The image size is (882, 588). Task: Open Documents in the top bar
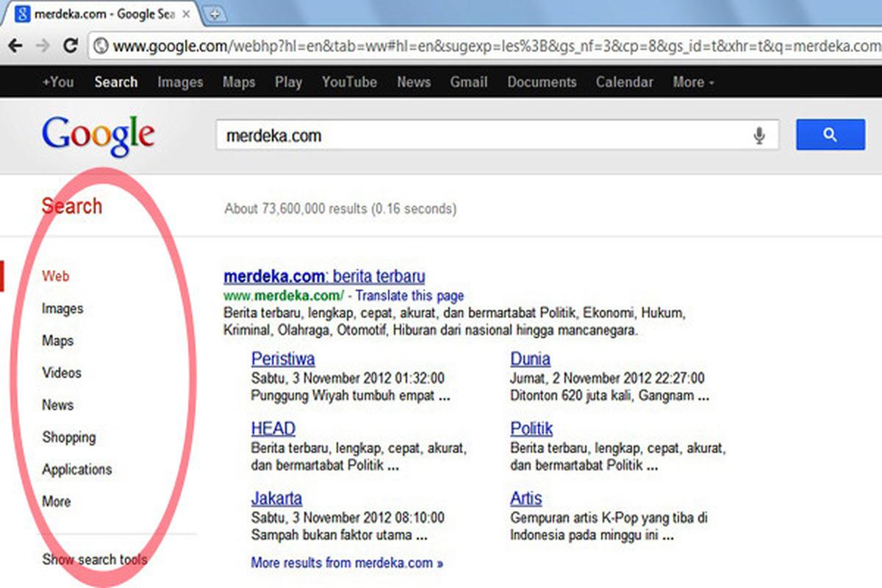(x=542, y=82)
